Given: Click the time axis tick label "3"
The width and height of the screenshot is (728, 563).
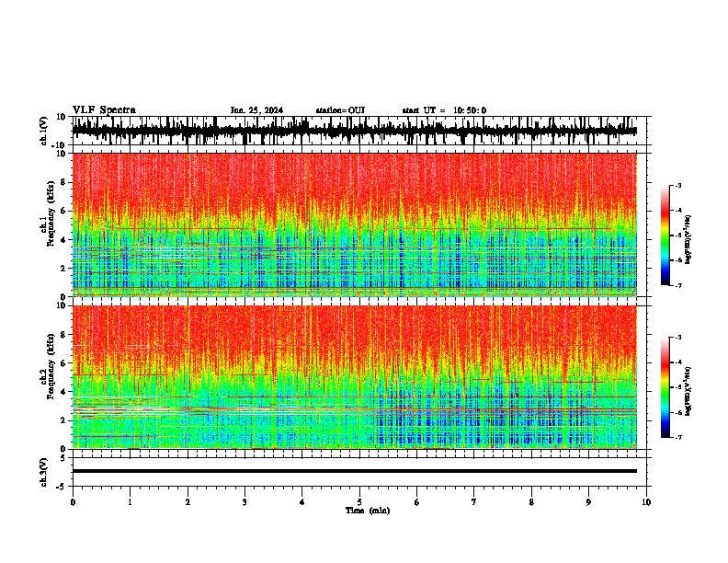Looking at the screenshot, I should click(245, 502).
